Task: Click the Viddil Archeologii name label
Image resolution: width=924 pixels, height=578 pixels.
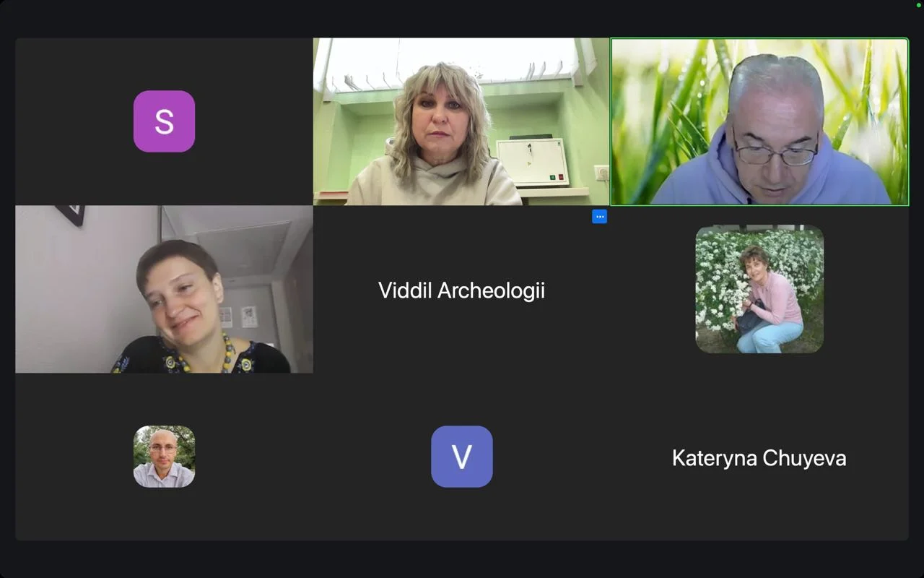Action: 461,290
